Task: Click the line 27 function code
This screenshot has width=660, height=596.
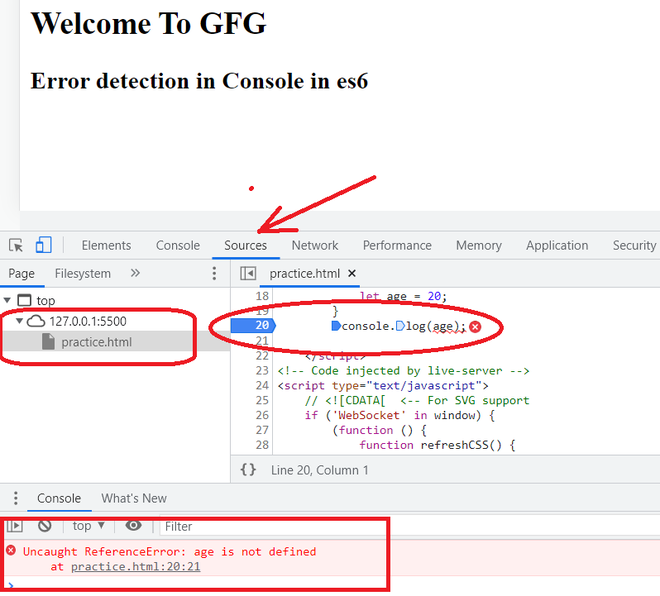Action: coord(379,430)
